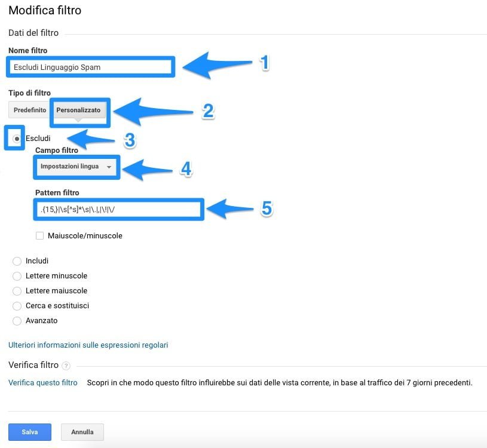This screenshot has width=487, height=448.
Task: Choose the Avanzato filter type
Action: tap(17, 321)
